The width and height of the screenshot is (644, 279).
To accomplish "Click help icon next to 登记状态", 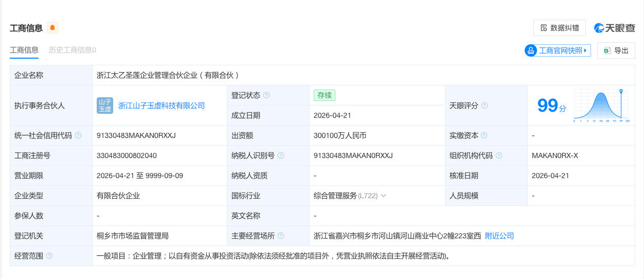I will 266,95.
